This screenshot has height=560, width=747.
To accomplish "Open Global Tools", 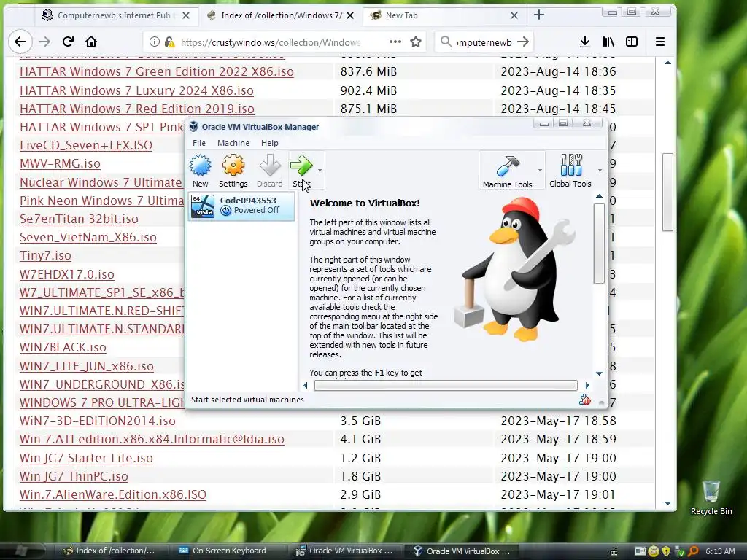I will click(x=570, y=171).
